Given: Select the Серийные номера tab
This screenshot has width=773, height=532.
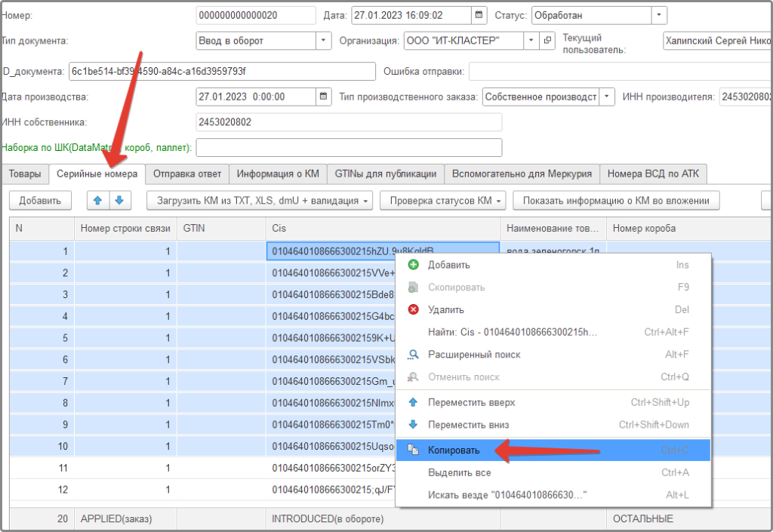Looking at the screenshot, I should click(97, 174).
